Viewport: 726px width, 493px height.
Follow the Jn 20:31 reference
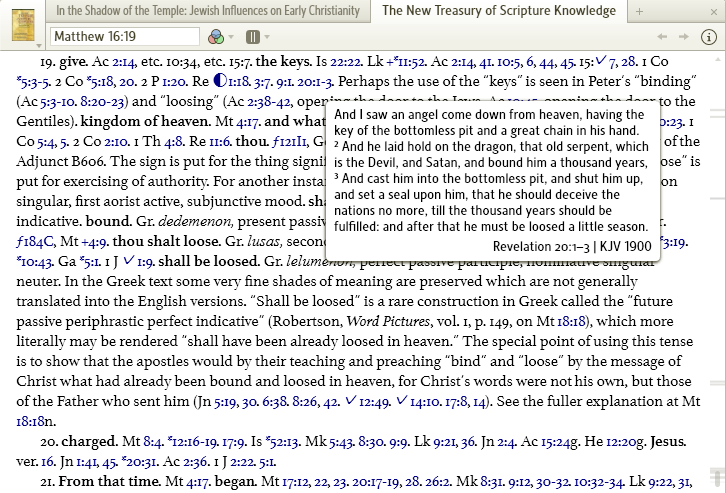140,461
